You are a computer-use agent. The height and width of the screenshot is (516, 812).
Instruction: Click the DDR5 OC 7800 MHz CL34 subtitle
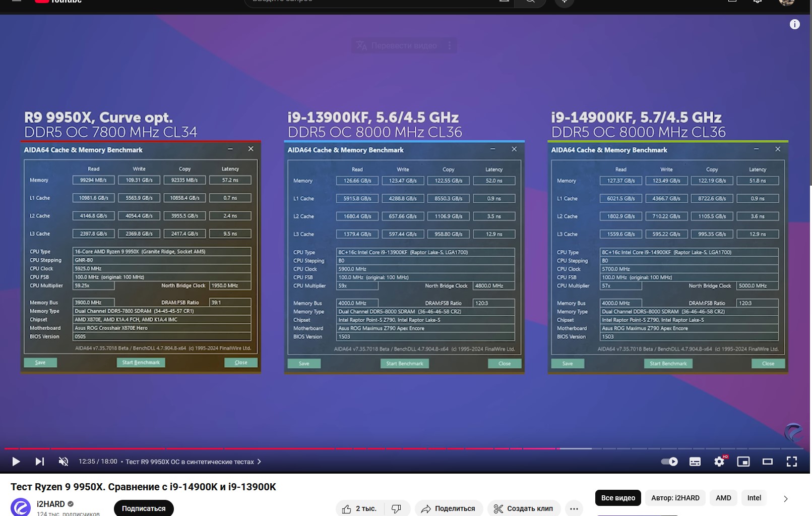(x=110, y=132)
